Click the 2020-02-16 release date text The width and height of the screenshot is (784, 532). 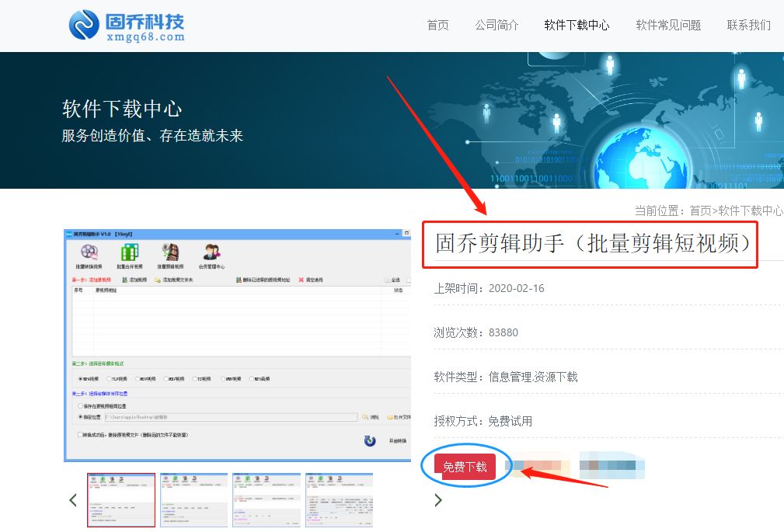click(516, 288)
